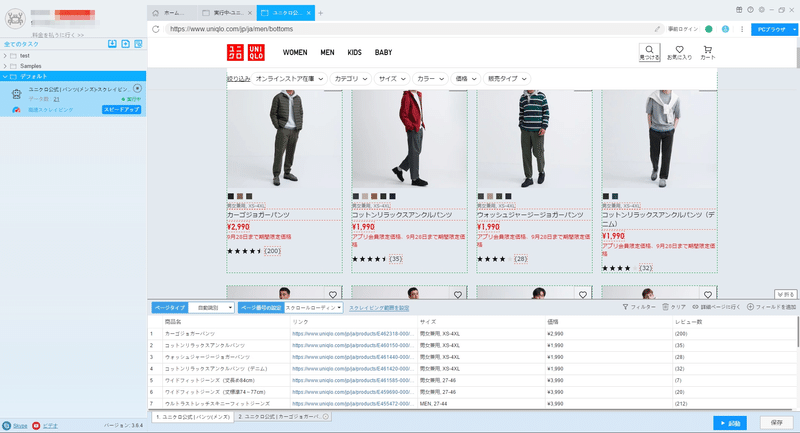Click カーゴジョガーパンツ product image
This screenshot has width=800, height=433.
(x=285, y=139)
